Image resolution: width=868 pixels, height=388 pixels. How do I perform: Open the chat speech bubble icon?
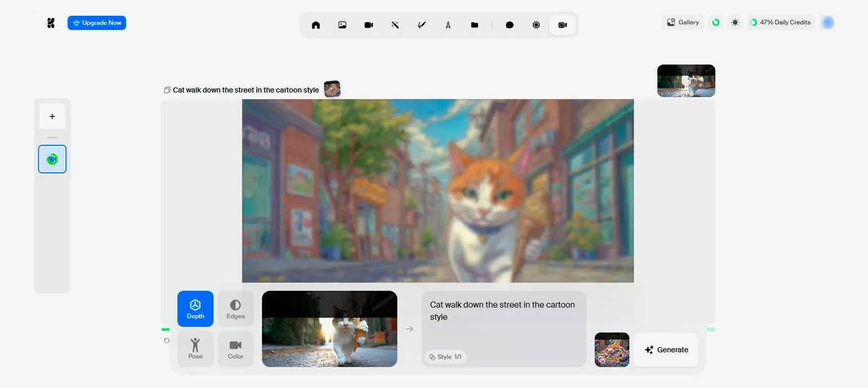tap(510, 25)
